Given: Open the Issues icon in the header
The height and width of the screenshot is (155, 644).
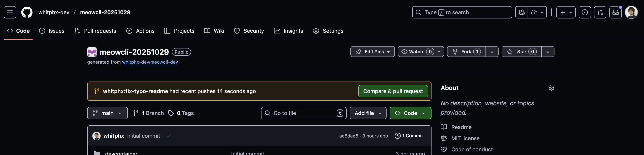Looking at the screenshot, I should (x=585, y=12).
